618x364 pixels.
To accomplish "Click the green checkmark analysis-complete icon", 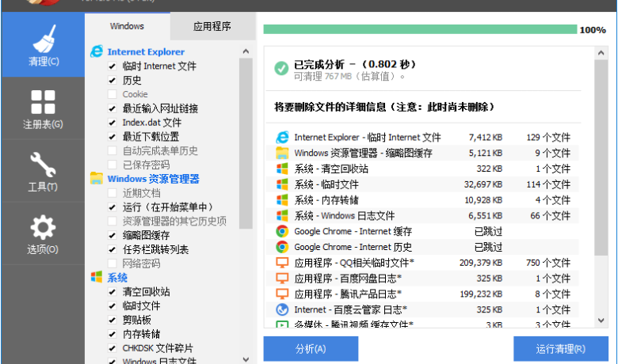I will pyautogui.click(x=281, y=69).
